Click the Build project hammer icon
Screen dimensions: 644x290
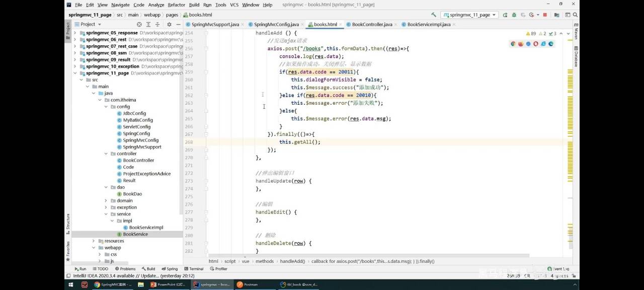[434, 15]
